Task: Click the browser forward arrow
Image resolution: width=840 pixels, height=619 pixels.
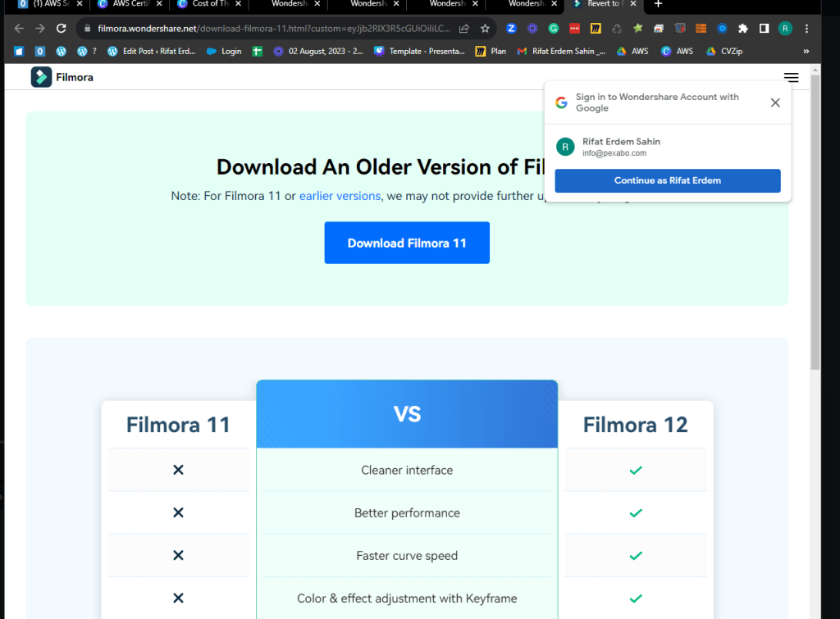Action: 40,29
